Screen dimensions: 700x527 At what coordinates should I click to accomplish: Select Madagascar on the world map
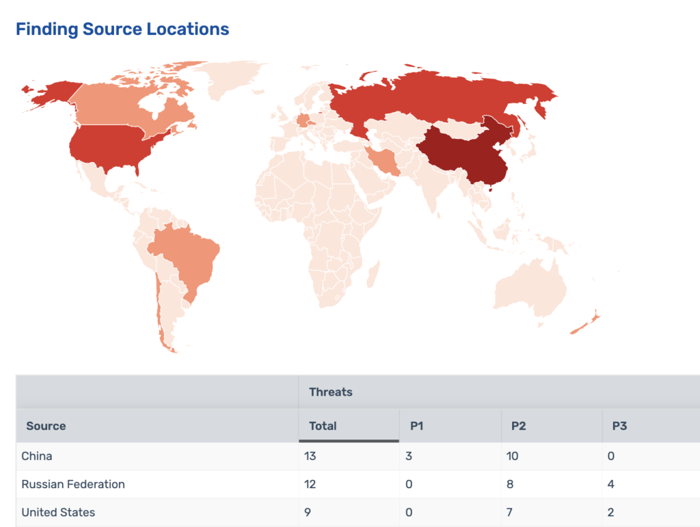coord(373,274)
